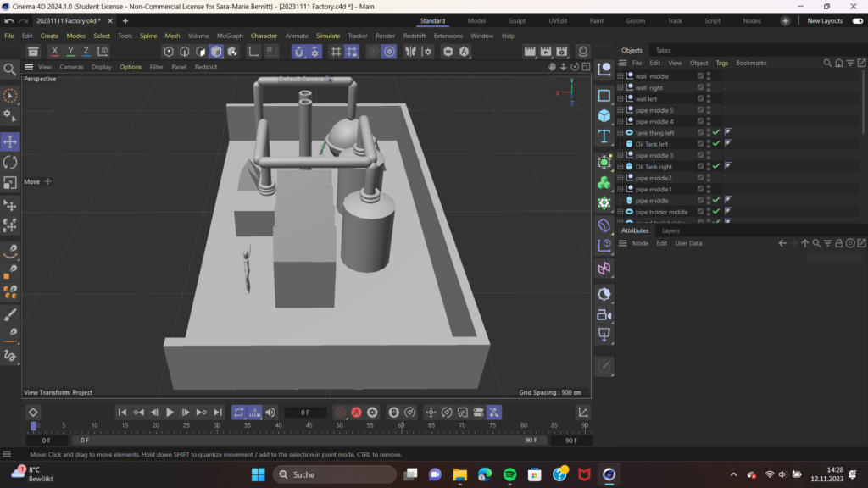868x488 pixels.
Task: Lock the Attributes panel with lock icon
Action: (838, 243)
